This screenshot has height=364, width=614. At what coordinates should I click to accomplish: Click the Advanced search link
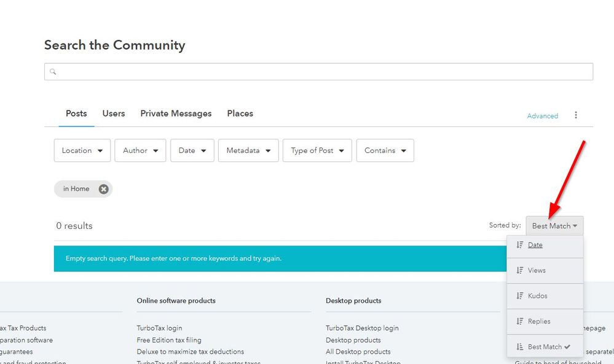pyautogui.click(x=542, y=116)
